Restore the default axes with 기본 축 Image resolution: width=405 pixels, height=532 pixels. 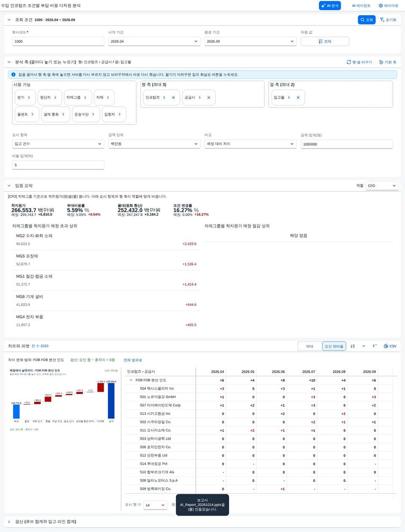point(388,62)
